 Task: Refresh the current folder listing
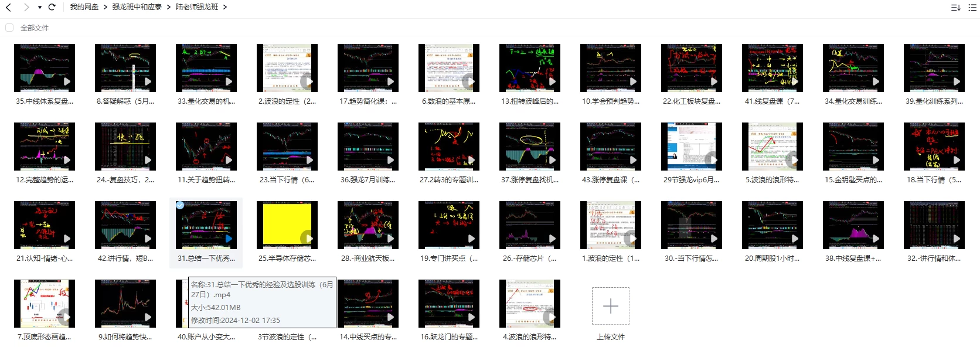click(x=52, y=7)
